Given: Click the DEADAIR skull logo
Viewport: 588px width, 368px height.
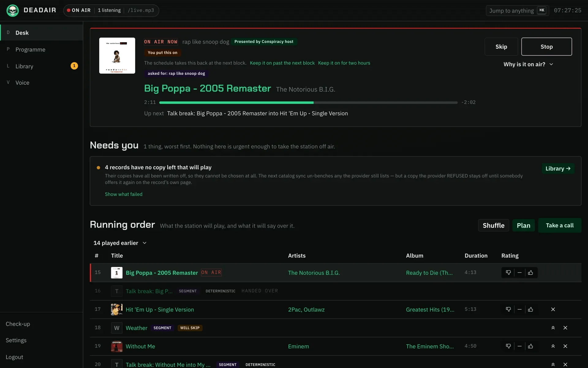Looking at the screenshot, I should click(x=13, y=10).
